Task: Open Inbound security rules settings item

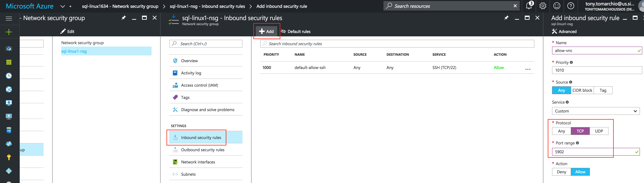Action: [206, 137]
